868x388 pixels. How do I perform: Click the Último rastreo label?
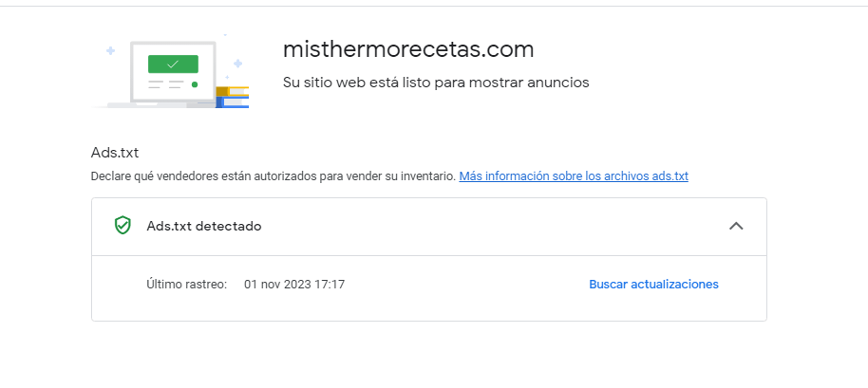pyautogui.click(x=186, y=284)
